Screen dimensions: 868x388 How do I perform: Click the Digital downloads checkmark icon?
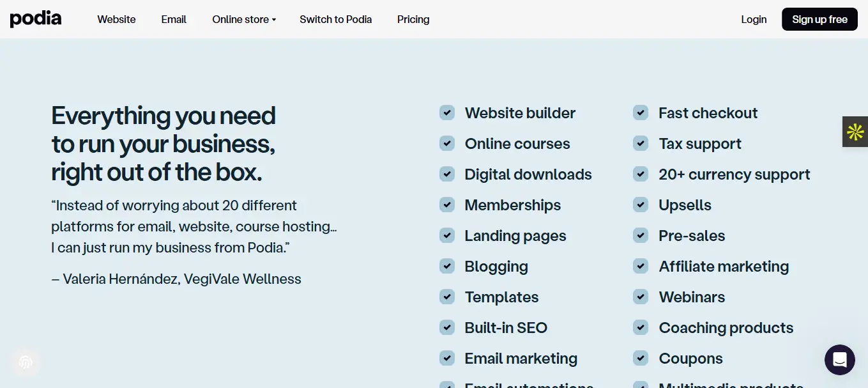(x=447, y=175)
